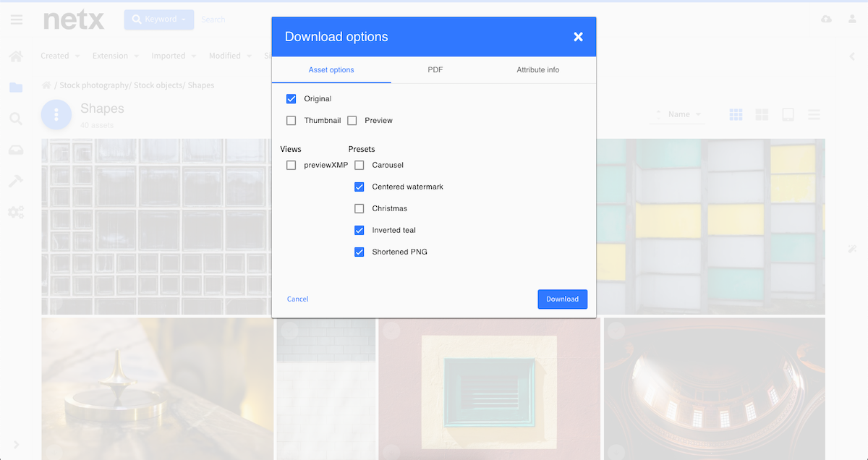Enable the previewXMP view checkbox

(x=292, y=165)
